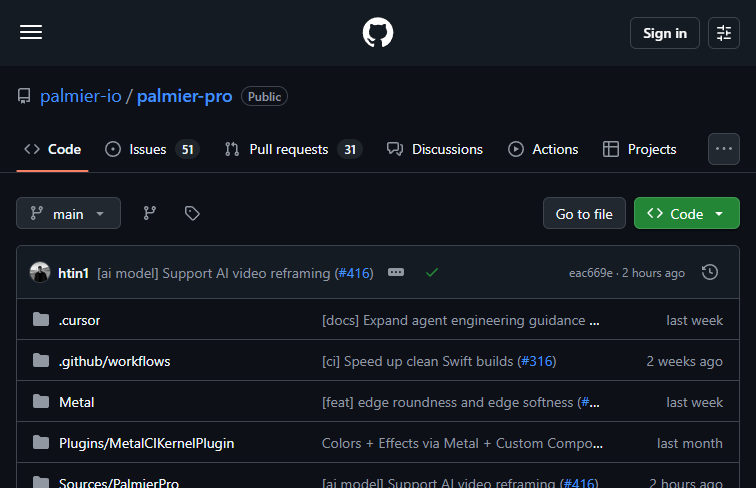Open the Pull requests tab
756x488 pixels.
(293, 149)
